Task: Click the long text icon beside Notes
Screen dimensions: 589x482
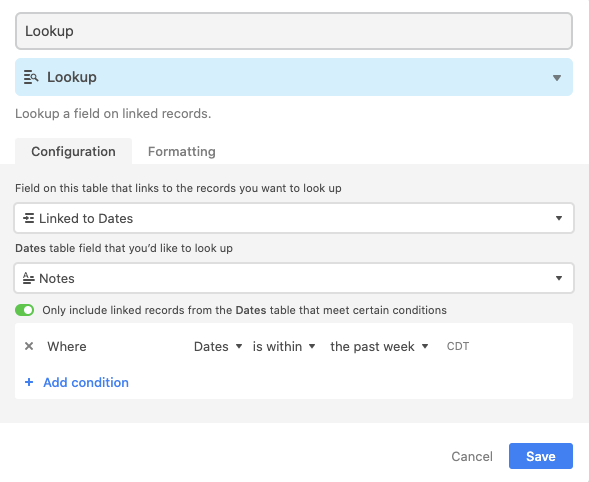Action: click(x=29, y=278)
